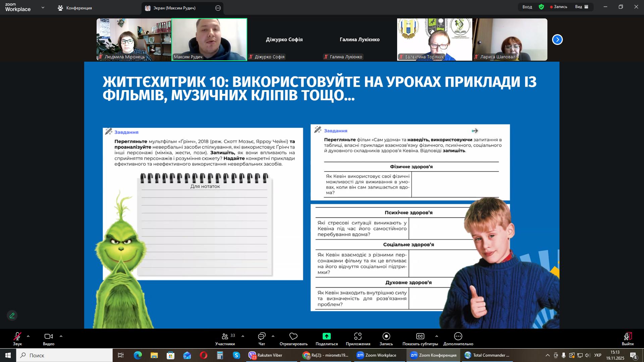Screen dimensions: 644x362
Task: Toggle microphone mute (Звук) button
Action: point(17,336)
